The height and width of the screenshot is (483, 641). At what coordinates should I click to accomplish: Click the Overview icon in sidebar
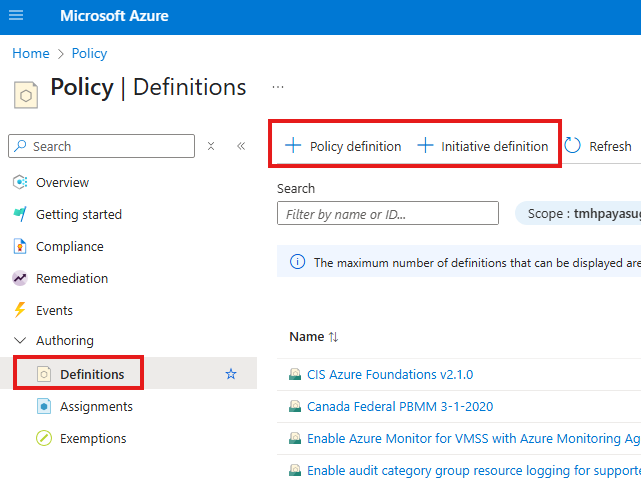(x=20, y=182)
